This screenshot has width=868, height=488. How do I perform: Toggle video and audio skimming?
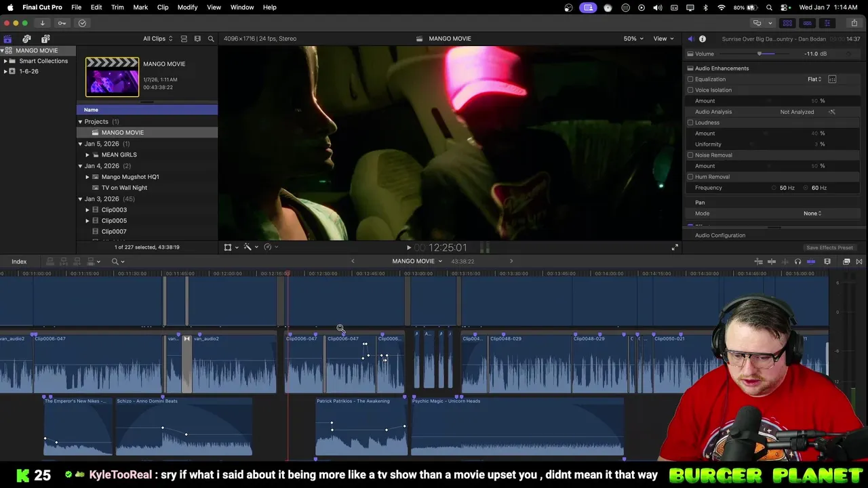click(772, 262)
